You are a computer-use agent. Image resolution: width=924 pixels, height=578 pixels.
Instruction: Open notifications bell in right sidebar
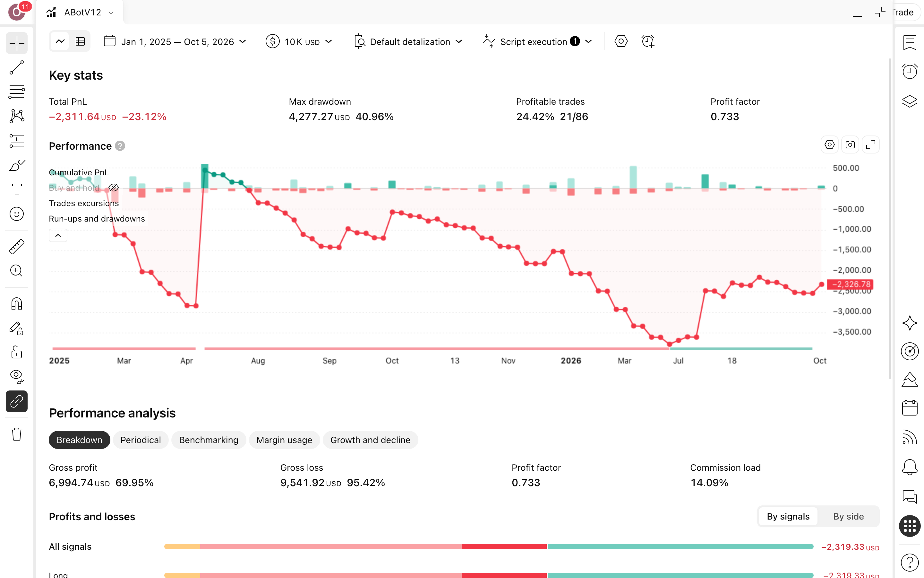910,467
